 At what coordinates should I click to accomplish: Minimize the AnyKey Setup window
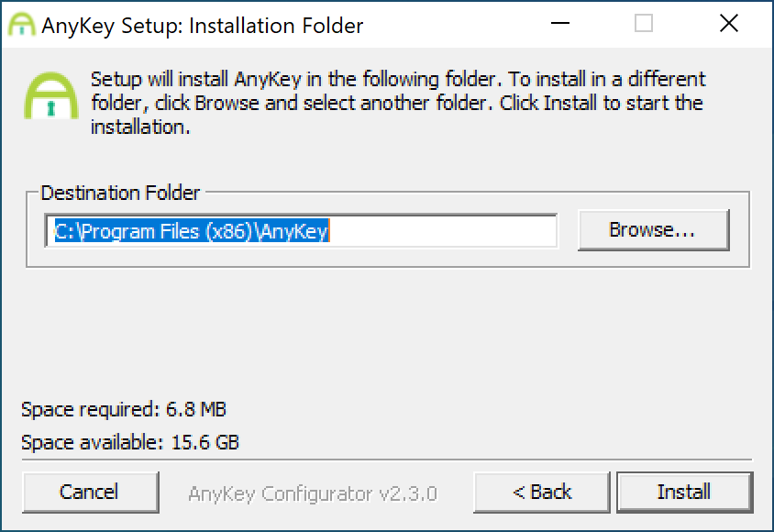[x=560, y=23]
